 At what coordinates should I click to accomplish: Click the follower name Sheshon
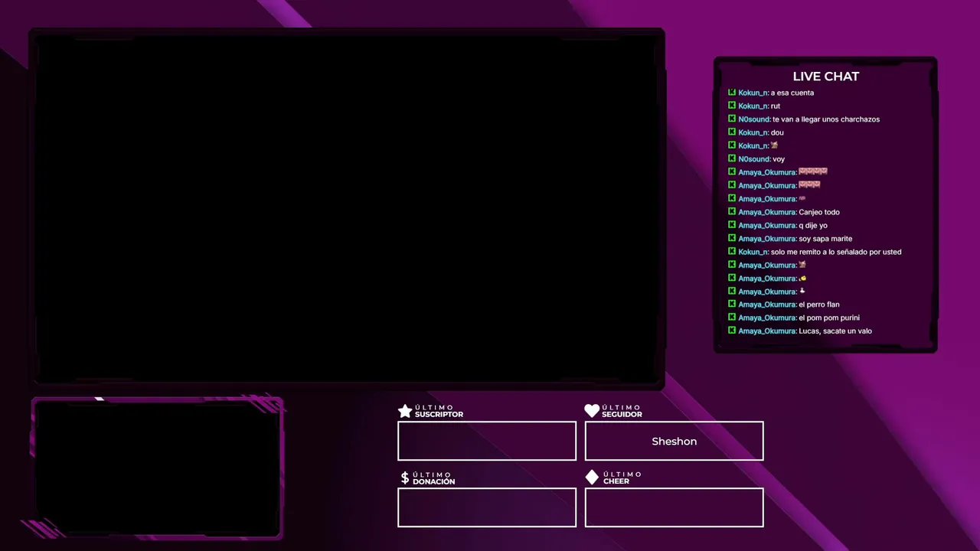tap(675, 441)
